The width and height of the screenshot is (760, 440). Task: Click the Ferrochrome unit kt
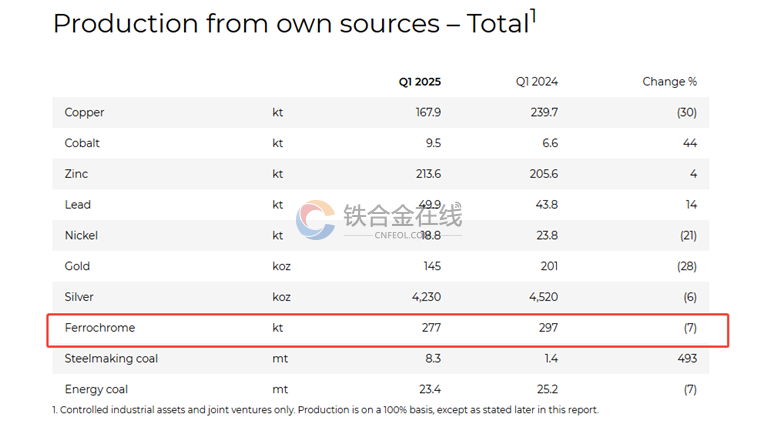(278, 328)
